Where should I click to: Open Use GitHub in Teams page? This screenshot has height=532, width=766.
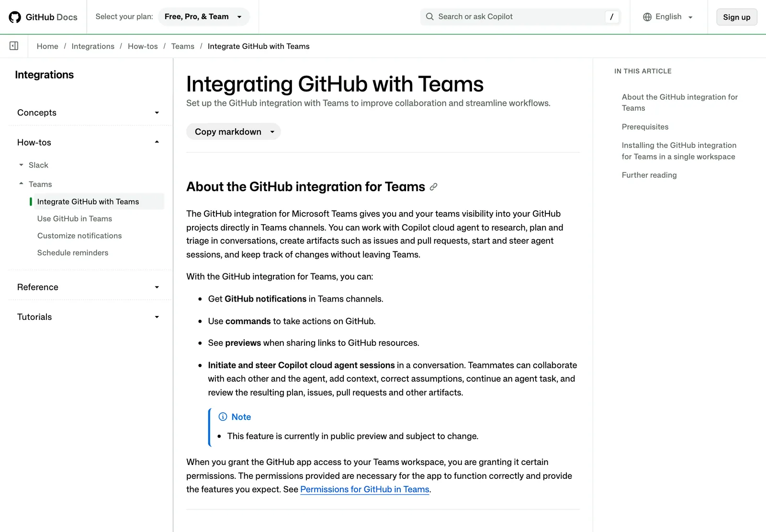point(75,219)
